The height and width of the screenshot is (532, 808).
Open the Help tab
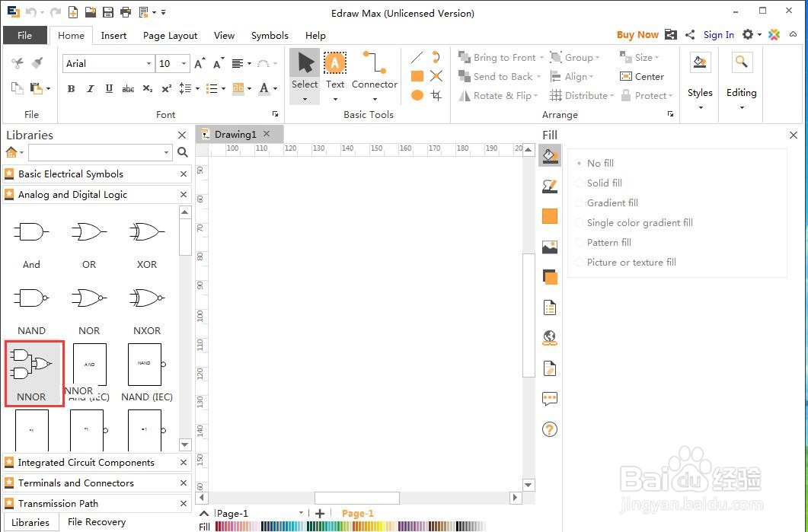click(315, 35)
